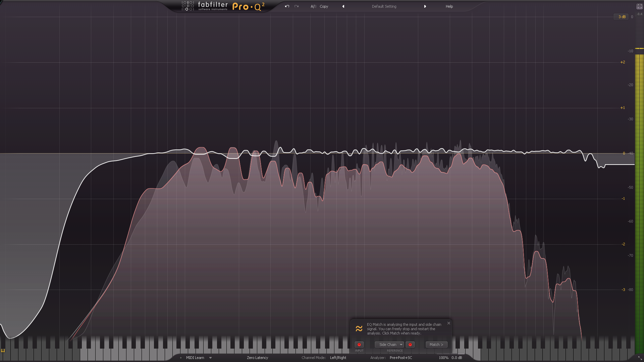
Task: Close the EQ Match popup
Action: (x=449, y=323)
